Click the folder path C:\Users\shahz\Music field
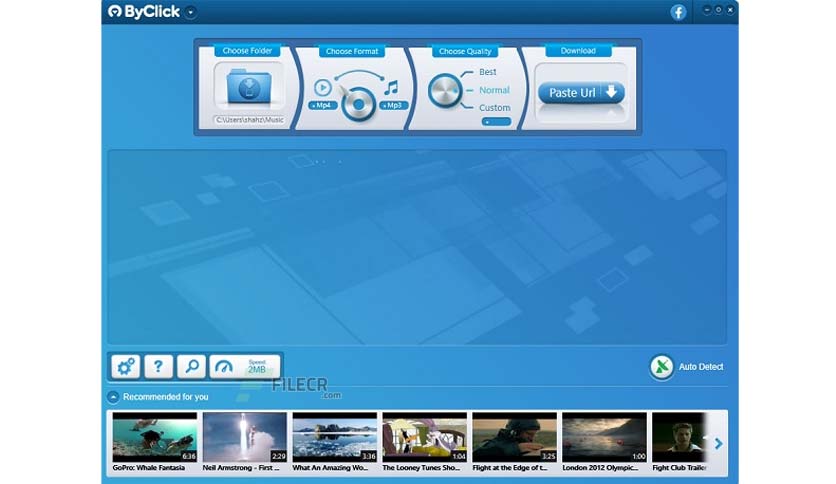The width and height of the screenshot is (836, 484). 250,120
